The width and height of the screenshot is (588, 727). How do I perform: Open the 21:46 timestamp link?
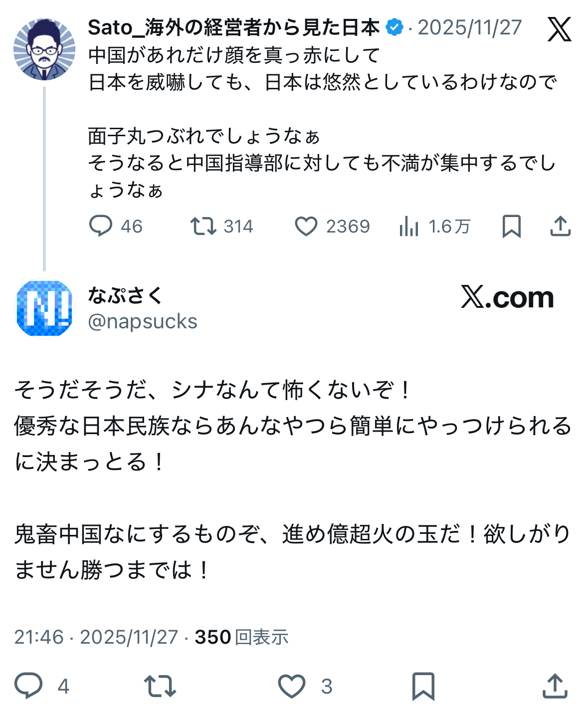(39, 637)
